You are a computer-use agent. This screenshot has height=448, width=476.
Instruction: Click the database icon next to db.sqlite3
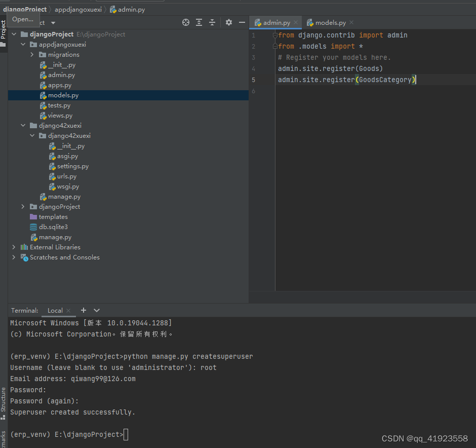click(x=32, y=227)
